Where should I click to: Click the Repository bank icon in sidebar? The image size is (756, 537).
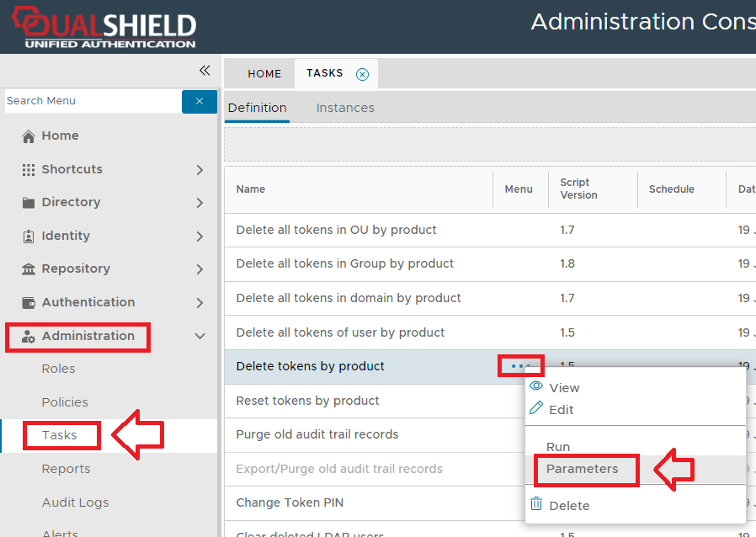[x=29, y=269]
